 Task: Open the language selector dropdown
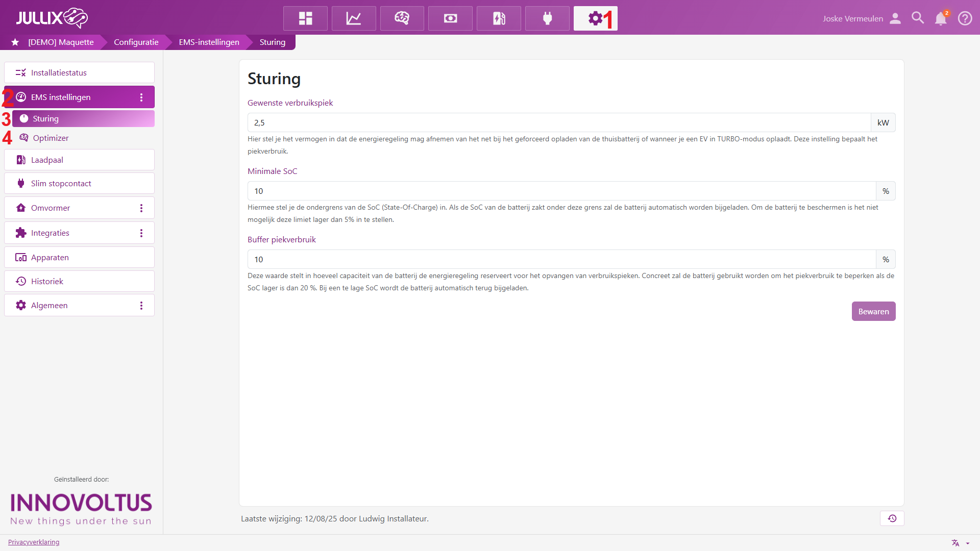coord(960,543)
